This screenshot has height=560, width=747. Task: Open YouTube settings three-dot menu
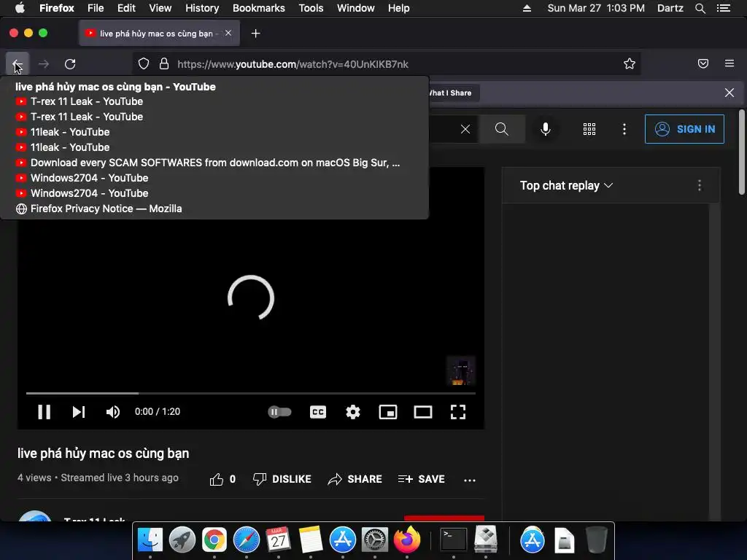(x=624, y=129)
